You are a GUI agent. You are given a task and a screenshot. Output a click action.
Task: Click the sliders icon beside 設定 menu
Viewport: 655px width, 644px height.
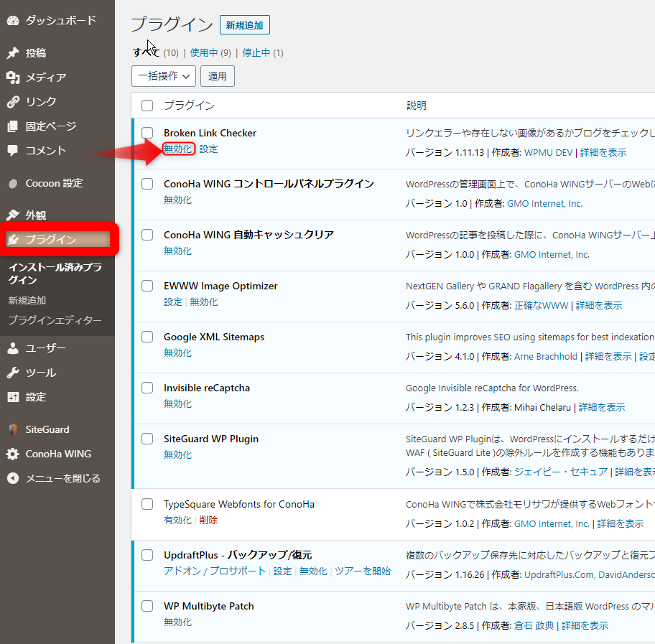click(13, 397)
